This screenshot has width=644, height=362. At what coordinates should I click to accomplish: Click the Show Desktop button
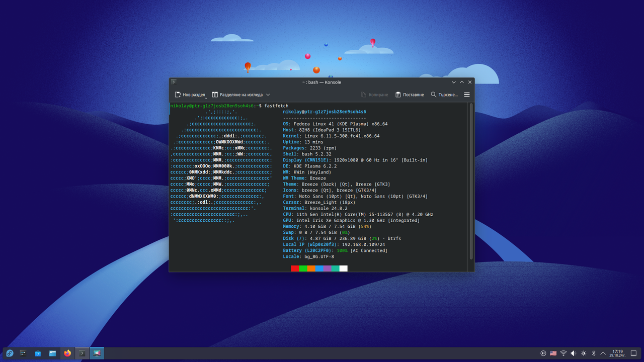[634, 353]
